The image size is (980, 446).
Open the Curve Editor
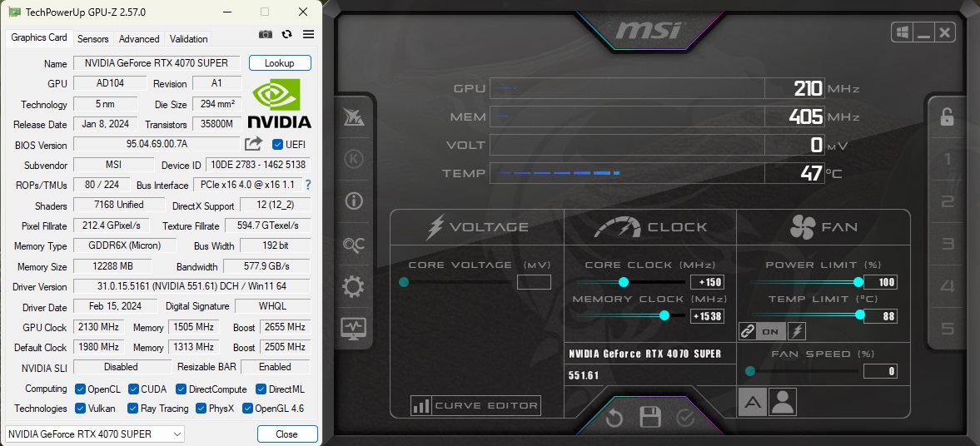(475, 405)
